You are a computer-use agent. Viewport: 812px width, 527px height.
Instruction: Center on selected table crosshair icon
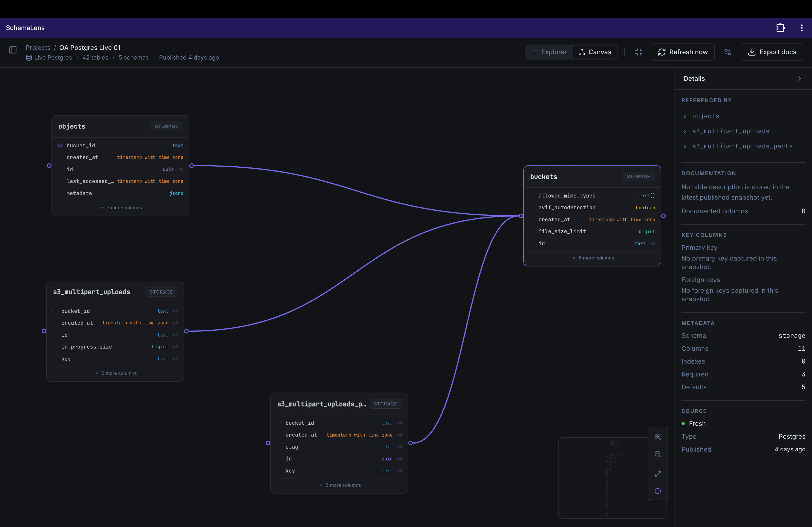(657, 491)
